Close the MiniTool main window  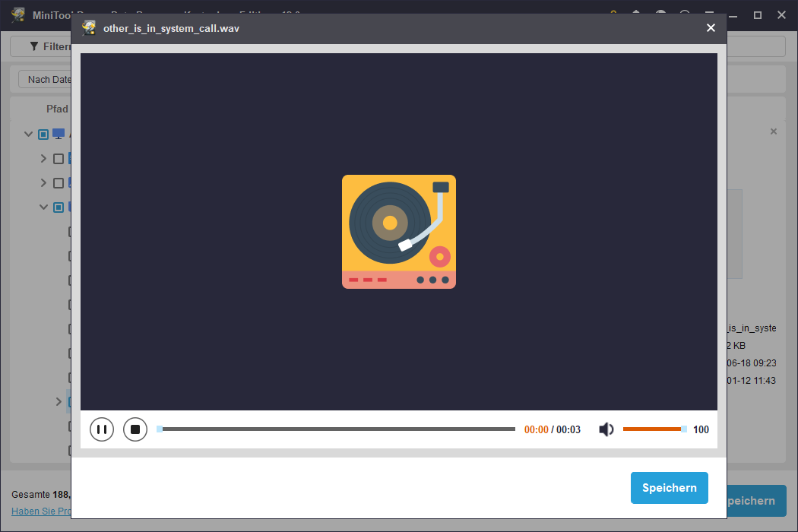click(x=782, y=15)
